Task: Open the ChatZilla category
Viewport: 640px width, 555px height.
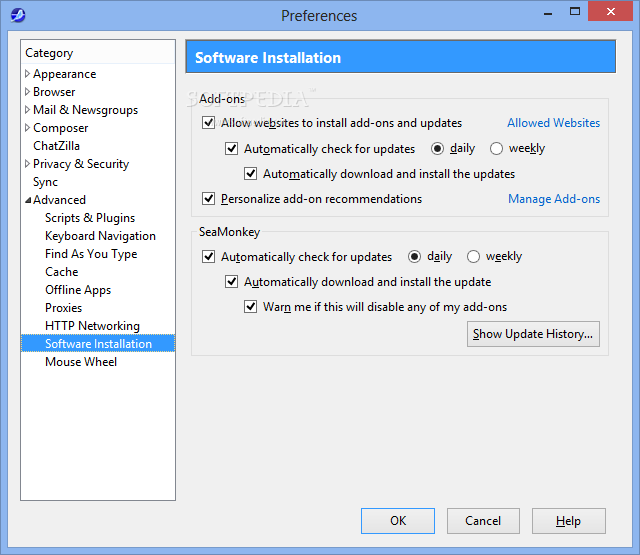Action: 56,146
